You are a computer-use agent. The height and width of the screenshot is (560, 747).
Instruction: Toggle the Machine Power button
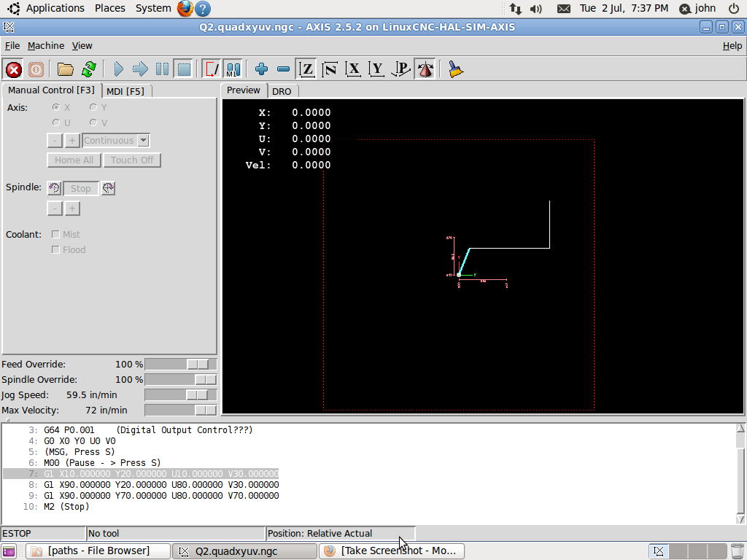(x=36, y=69)
